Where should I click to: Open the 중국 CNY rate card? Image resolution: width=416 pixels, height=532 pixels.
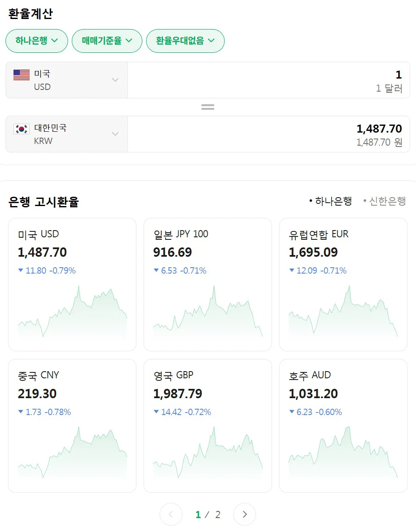point(72,426)
